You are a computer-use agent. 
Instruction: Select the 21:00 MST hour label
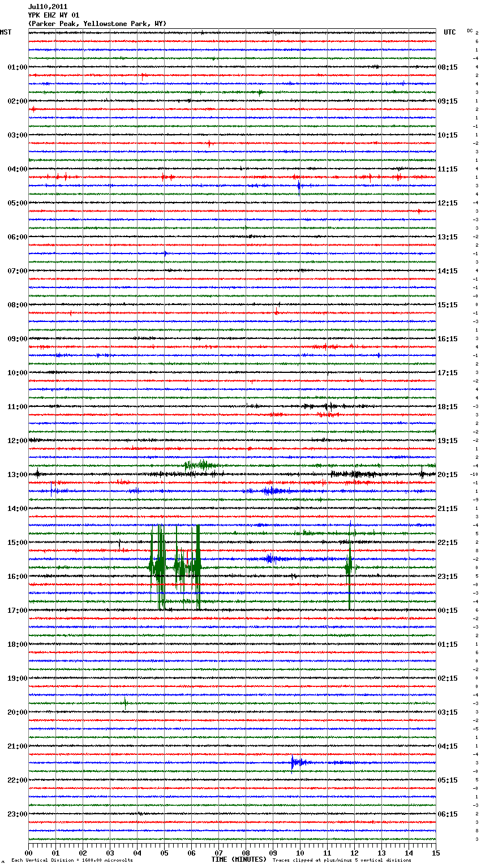click(x=18, y=746)
